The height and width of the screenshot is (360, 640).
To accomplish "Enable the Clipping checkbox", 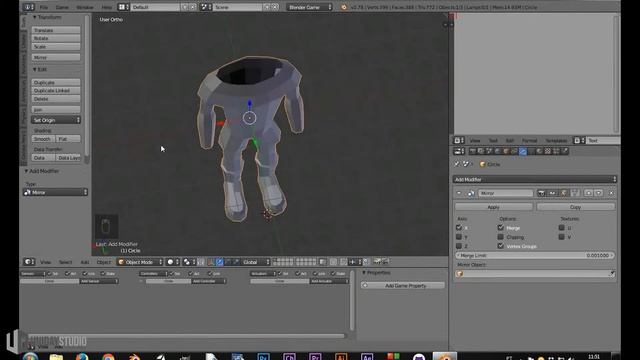I will (x=501, y=237).
